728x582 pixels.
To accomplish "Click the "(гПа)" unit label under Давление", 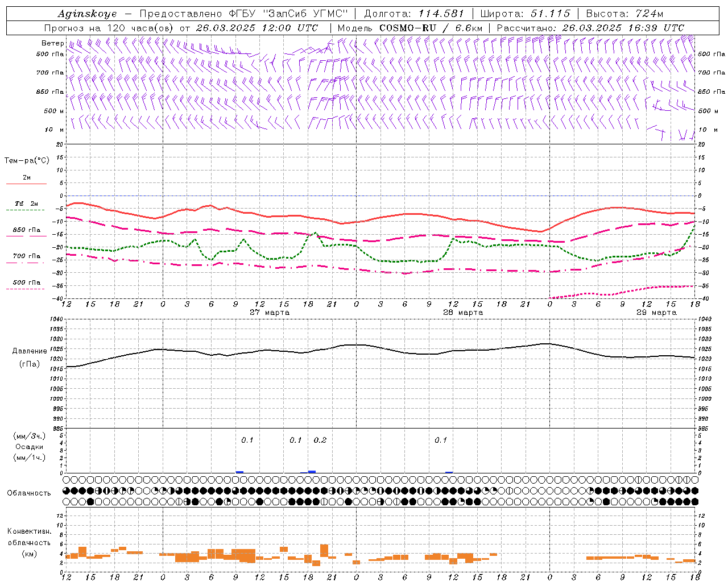I will point(30,364).
